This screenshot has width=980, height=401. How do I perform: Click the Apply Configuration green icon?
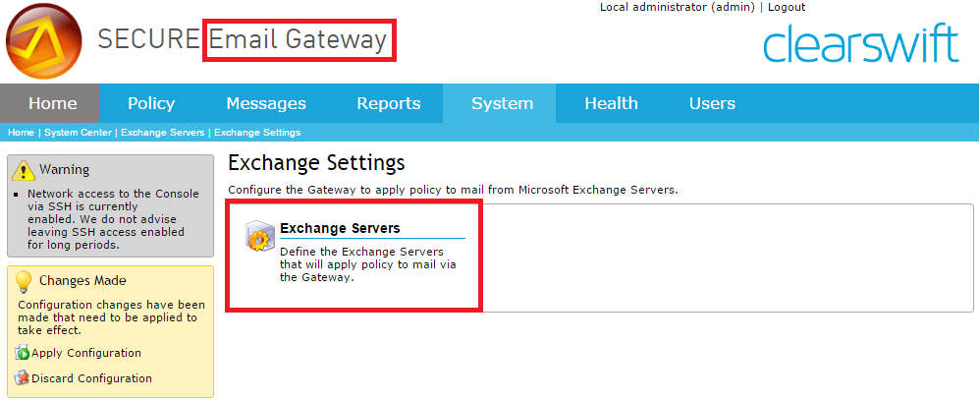click(x=23, y=354)
